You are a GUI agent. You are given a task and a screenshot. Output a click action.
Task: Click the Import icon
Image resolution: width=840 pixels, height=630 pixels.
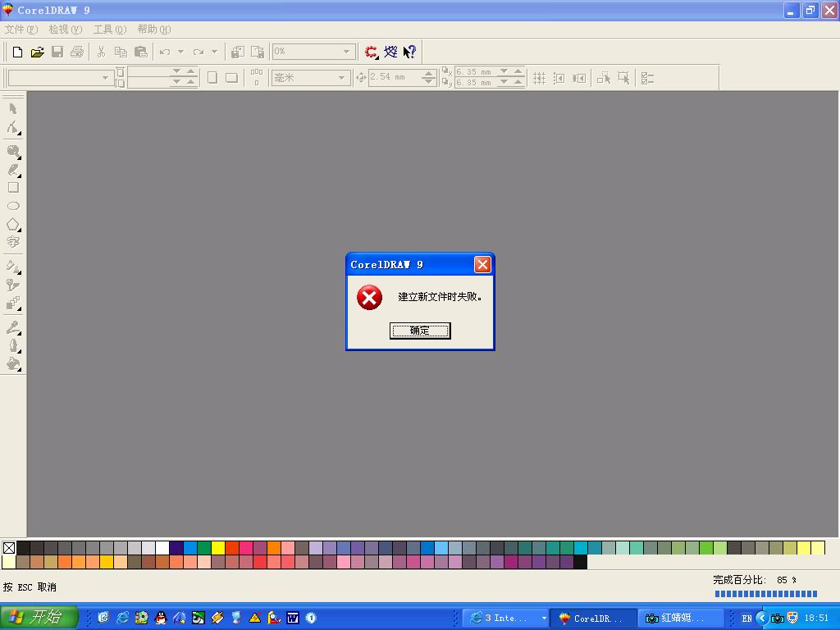(x=237, y=52)
